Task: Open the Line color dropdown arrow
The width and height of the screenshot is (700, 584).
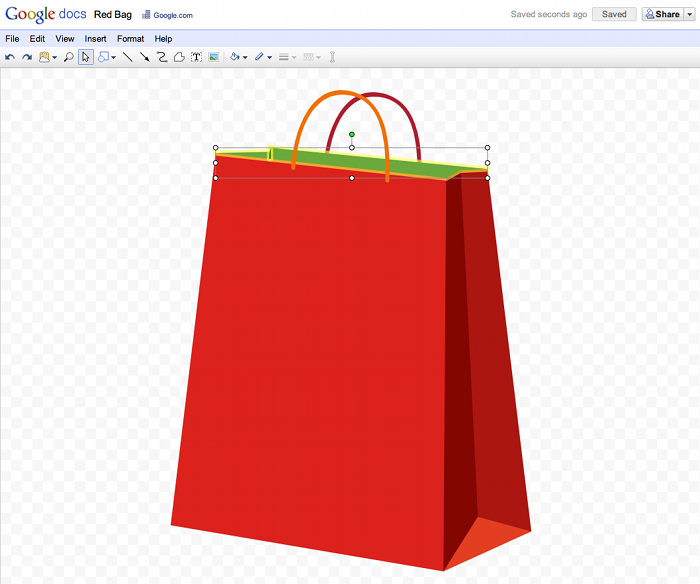Action: pos(270,58)
